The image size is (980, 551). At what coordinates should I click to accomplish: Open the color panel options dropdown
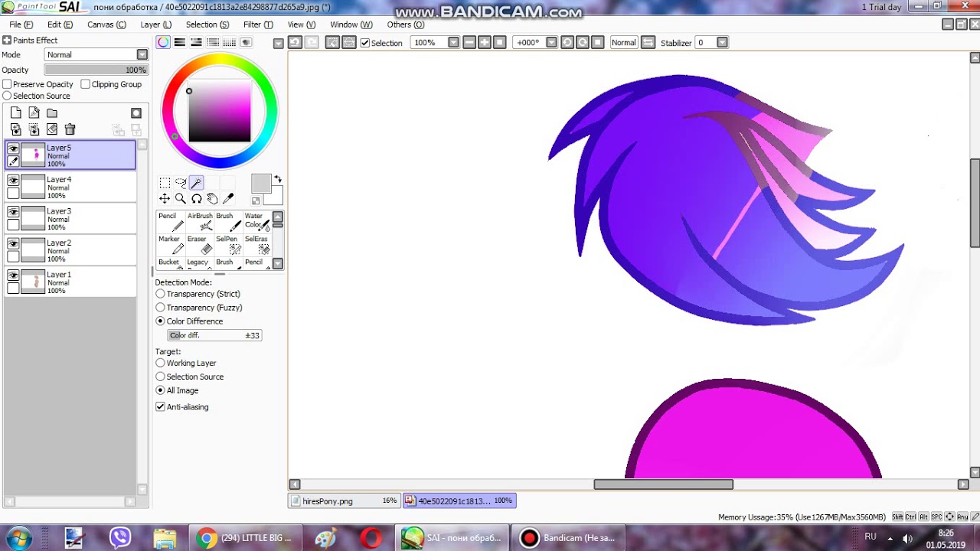coord(279,43)
